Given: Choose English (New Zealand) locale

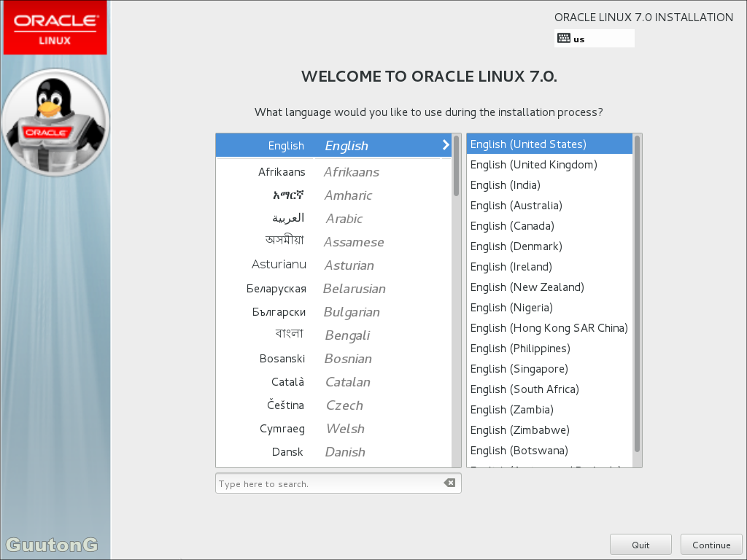Looking at the screenshot, I should click(x=550, y=287).
